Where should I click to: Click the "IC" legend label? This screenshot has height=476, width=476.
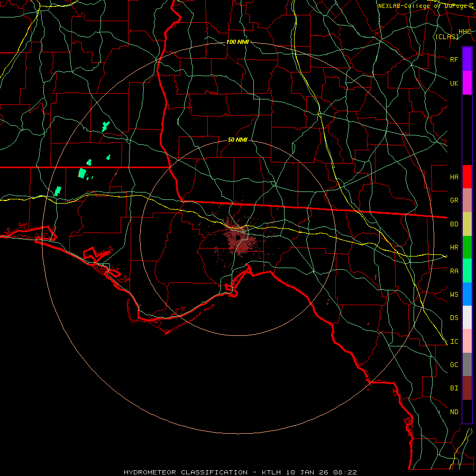point(454,342)
